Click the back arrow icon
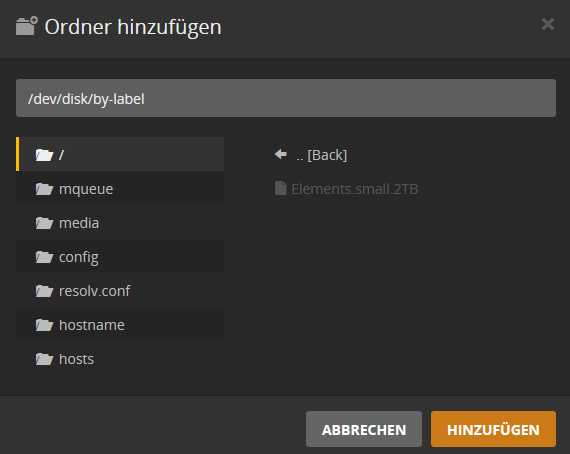 point(281,154)
